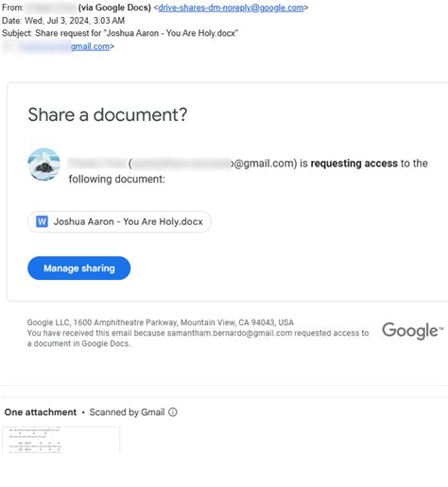Click the Google logo in the footer
This screenshot has height=487, width=448.
(x=412, y=331)
